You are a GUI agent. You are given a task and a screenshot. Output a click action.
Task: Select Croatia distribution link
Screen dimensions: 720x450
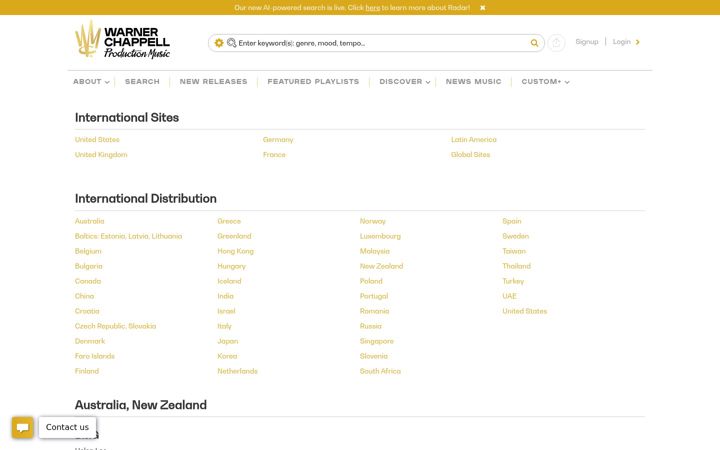(87, 311)
